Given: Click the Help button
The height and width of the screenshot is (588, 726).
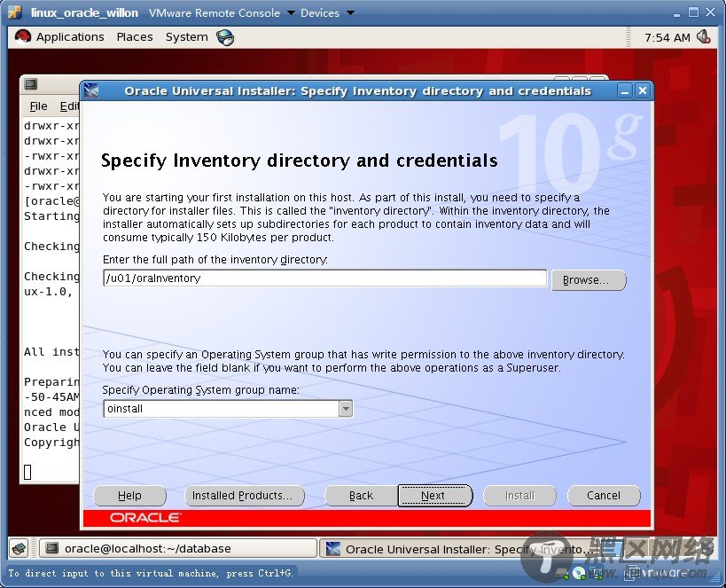Looking at the screenshot, I should [129, 496].
